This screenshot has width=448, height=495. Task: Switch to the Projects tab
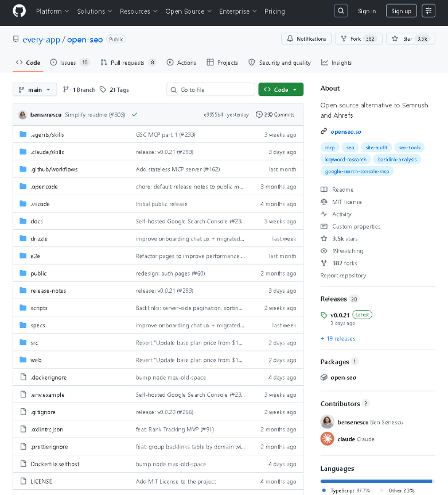[222, 63]
